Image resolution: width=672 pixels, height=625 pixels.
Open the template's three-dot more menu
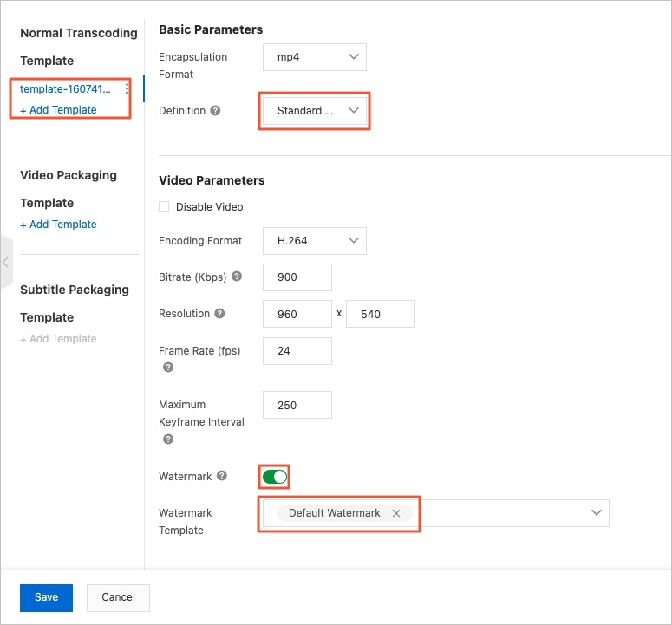click(127, 89)
